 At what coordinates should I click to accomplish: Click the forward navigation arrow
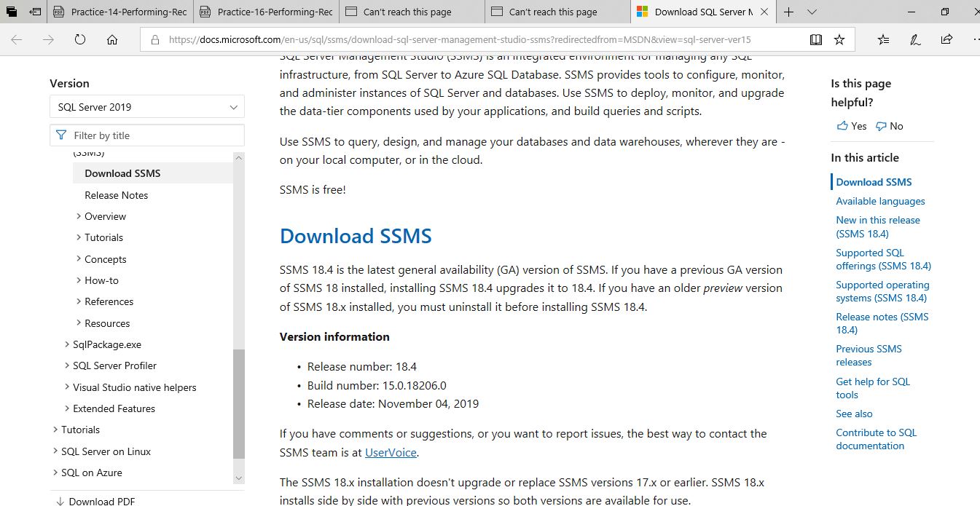coord(48,40)
